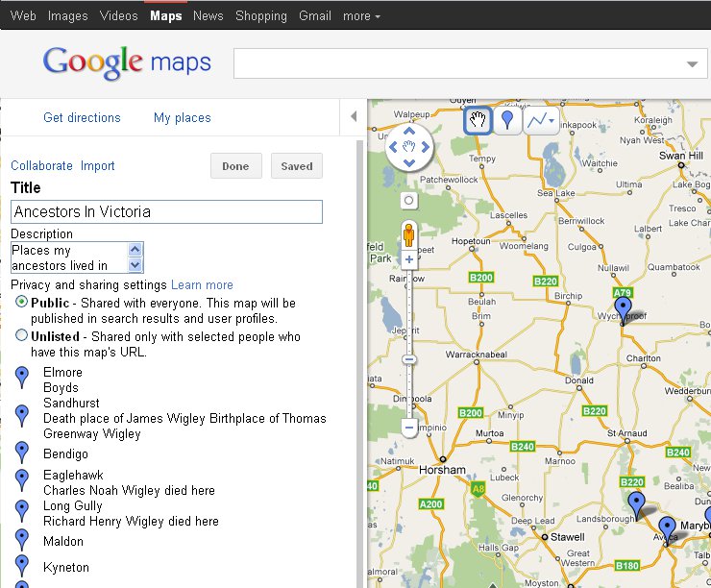The height and width of the screenshot is (588, 711).
Task: Select the Unlisted sharing option
Action: tap(21, 335)
